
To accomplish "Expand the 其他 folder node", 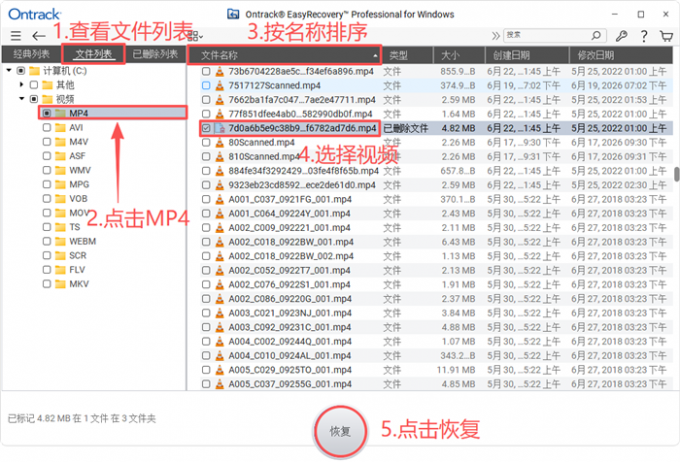I will [x=21, y=85].
